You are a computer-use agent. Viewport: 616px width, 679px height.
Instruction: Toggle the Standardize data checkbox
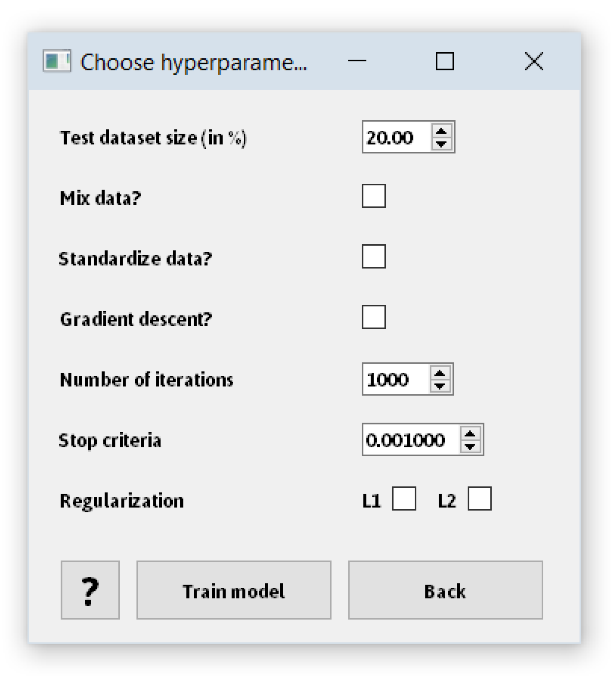pyautogui.click(x=374, y=256)
